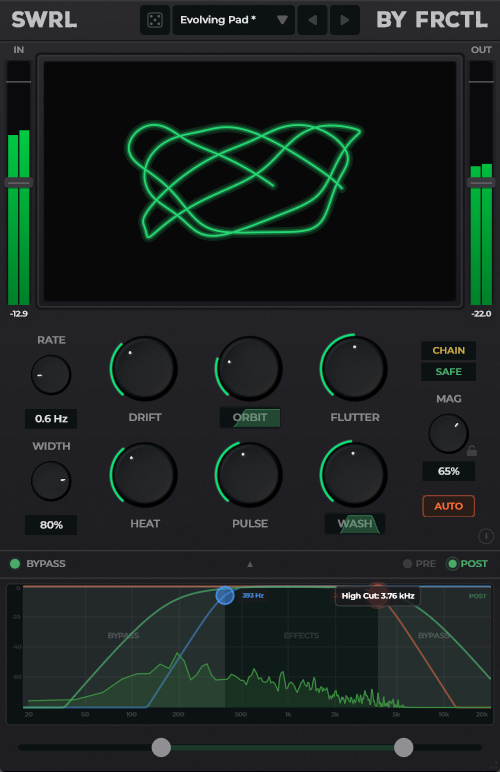Image resolution: width=500 pixels, height=772 pixels.
Task: Click the SAFE button
Action: pyautogui.click(x=448, y=372)
